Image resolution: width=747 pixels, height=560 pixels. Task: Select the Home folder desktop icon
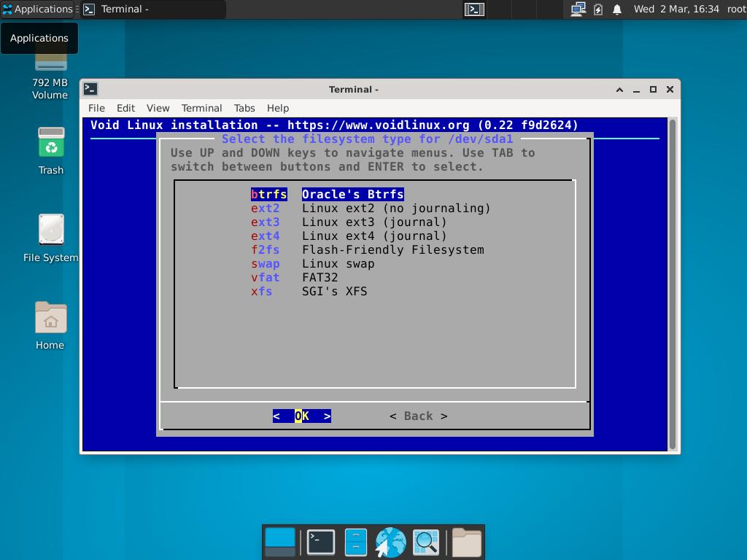coord(50,326)
